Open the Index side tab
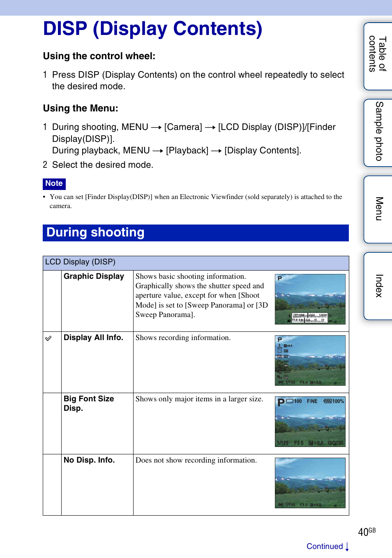Viewport: 392px width, 558px height. click(378, 286)
